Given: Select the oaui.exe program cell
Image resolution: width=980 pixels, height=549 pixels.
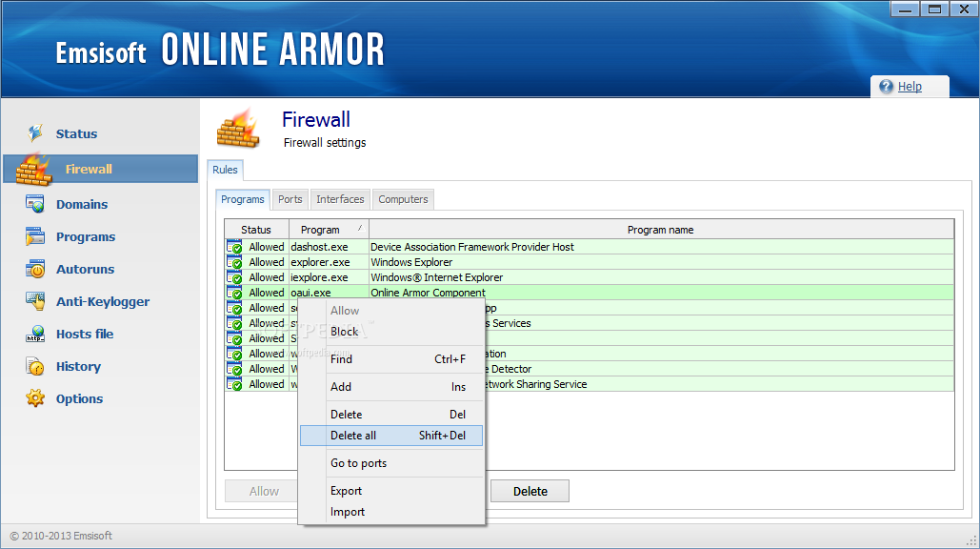Looking at the screenshot, I should (x=329, y=293).
